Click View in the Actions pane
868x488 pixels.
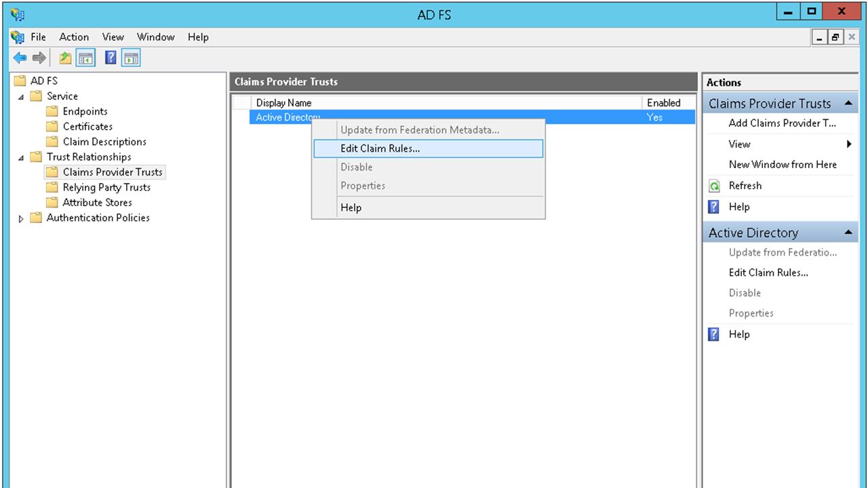click(739, 144)
